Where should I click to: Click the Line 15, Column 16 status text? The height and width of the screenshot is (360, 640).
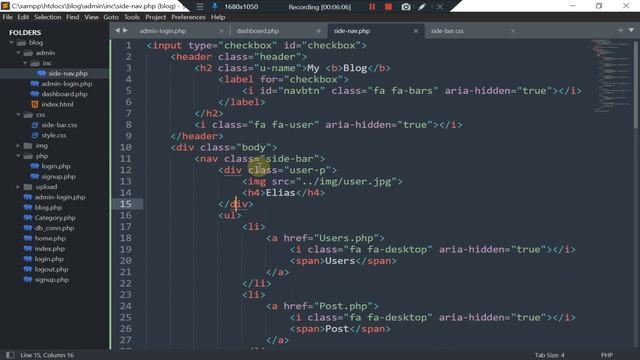coord(47,355)
